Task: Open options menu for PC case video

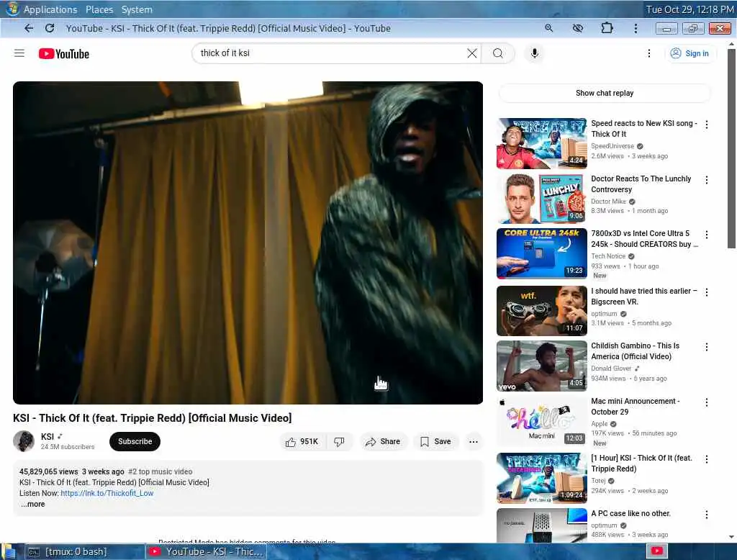Action: pyautogui.click(x=707, y=515)
